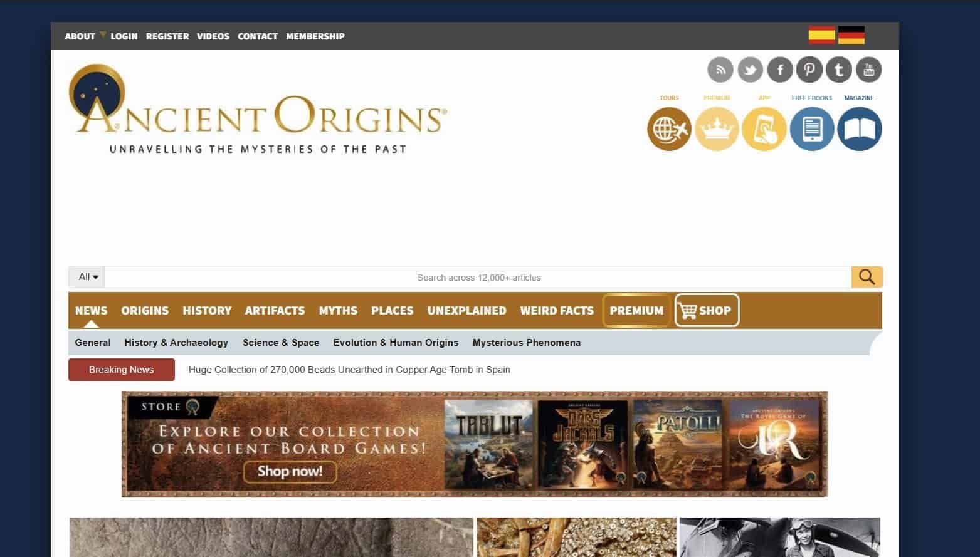Viewport: 980px width, 557px height.
Task: Open the beads article thumbnail
Action: [577, 537]
